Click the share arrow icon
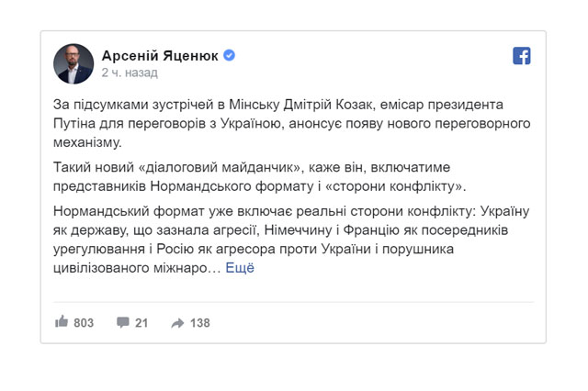Viewport: 588px width, 391px height. coord(177,323)
